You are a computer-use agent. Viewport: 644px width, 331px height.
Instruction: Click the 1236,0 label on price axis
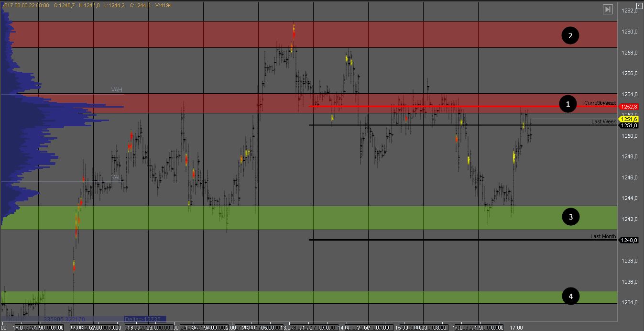pyautogui.click(x=628, y=282)
